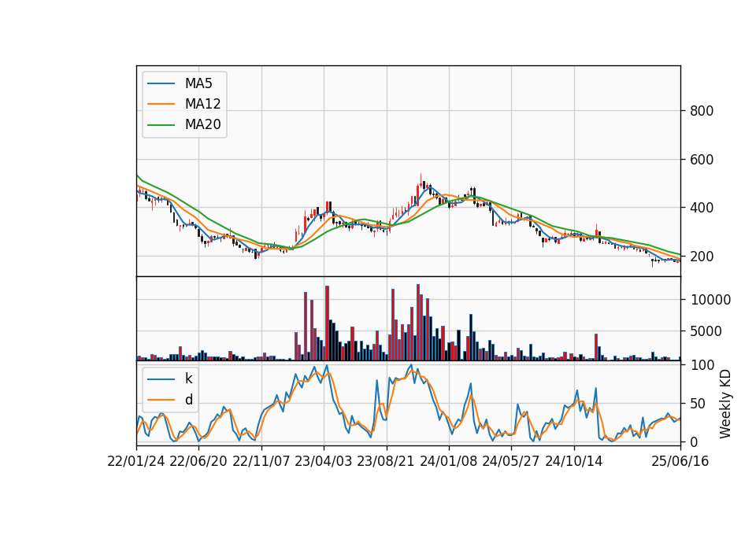Viewport: 756px width, 543px height.
Task: Click the 400 price axis label
Action: [x=702, y=208]
